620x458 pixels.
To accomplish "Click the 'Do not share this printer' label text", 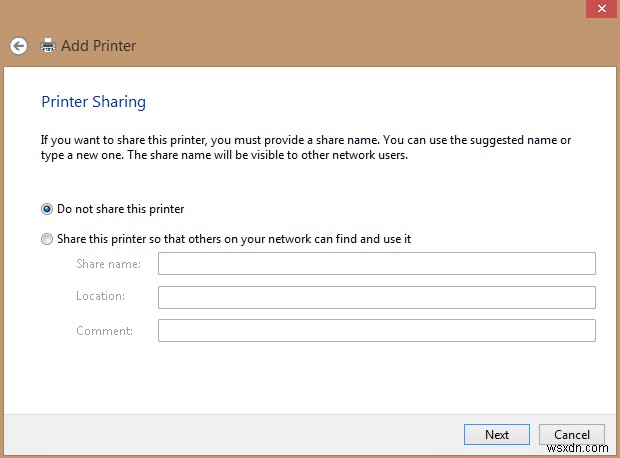I will 120,209.
